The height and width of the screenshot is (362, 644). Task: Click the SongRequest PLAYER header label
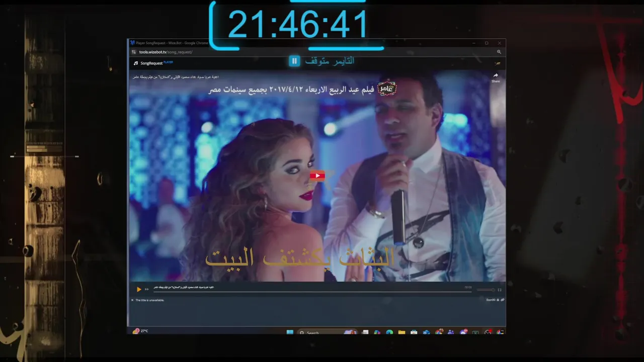click(x=156, y=63)
